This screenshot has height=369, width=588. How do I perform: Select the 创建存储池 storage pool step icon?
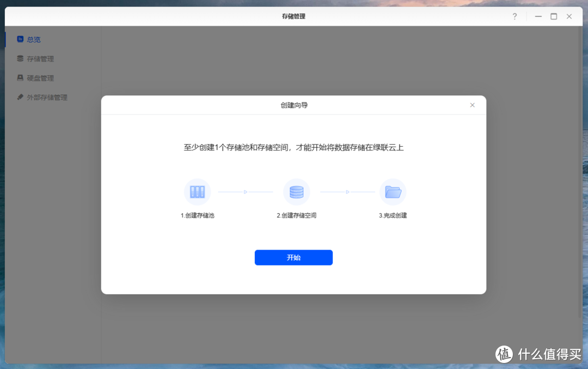[197, 191]
